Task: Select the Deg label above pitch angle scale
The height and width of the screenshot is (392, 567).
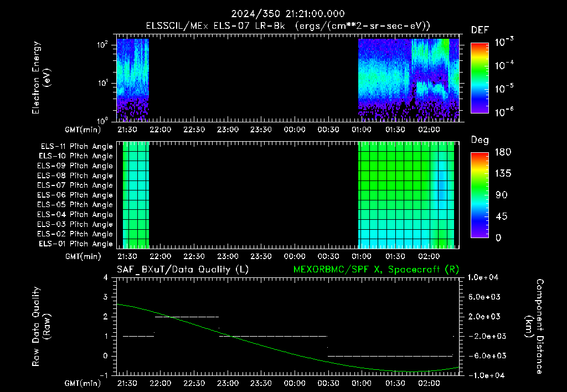Action: pos(480,140)
